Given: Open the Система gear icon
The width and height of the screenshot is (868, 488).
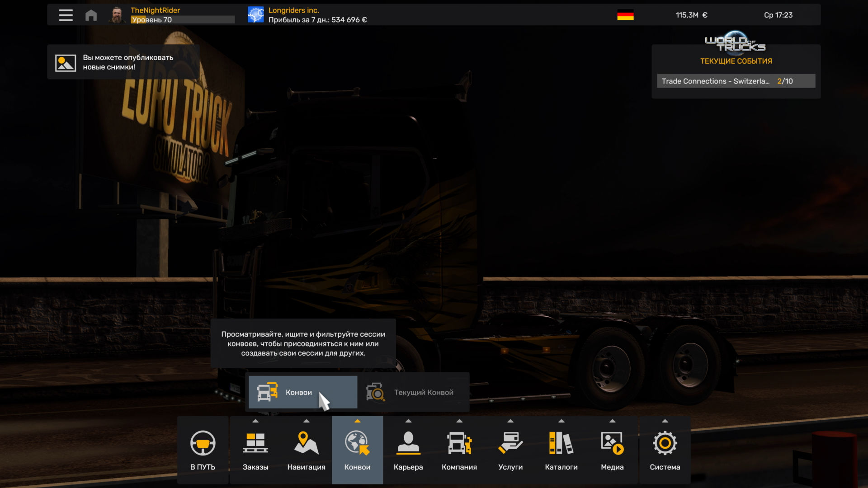Looking at the screenshot, I should [665, 443].
